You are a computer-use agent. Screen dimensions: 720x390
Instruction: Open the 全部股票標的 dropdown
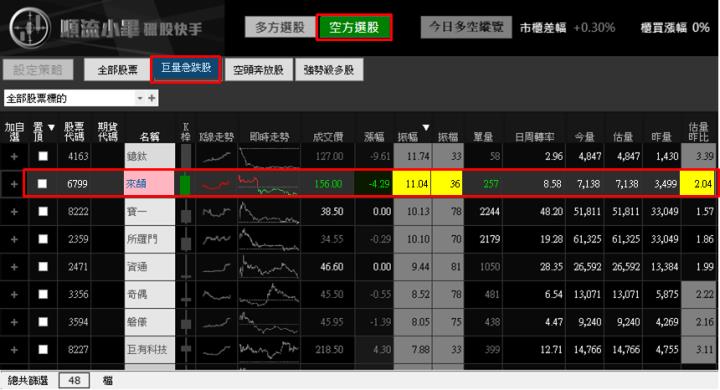point(140,98)
